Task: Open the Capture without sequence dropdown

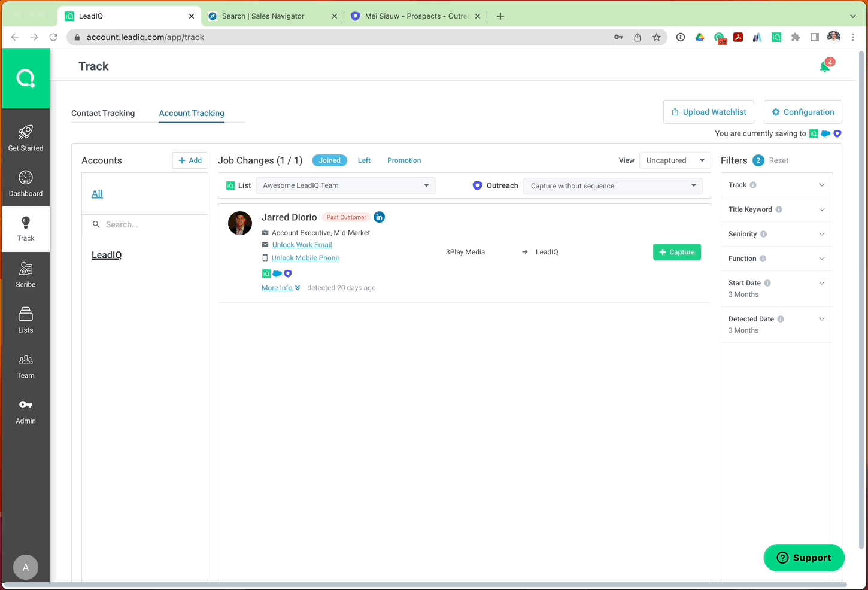Action: tap(613, 186)
